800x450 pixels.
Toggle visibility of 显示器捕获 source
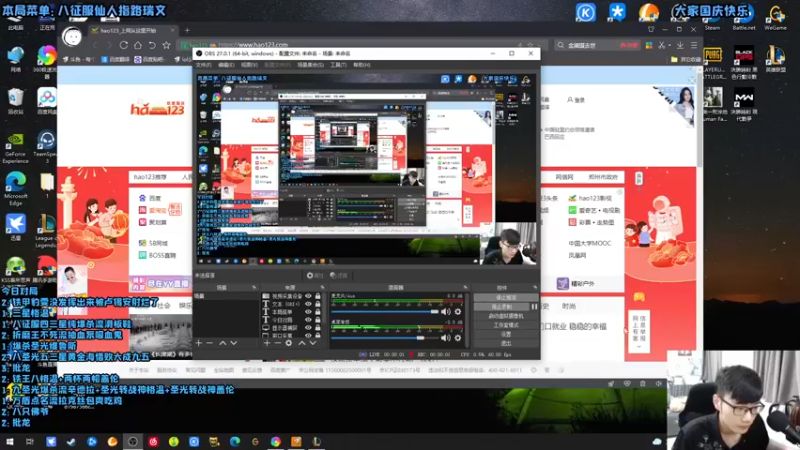[x=308, y=328]
